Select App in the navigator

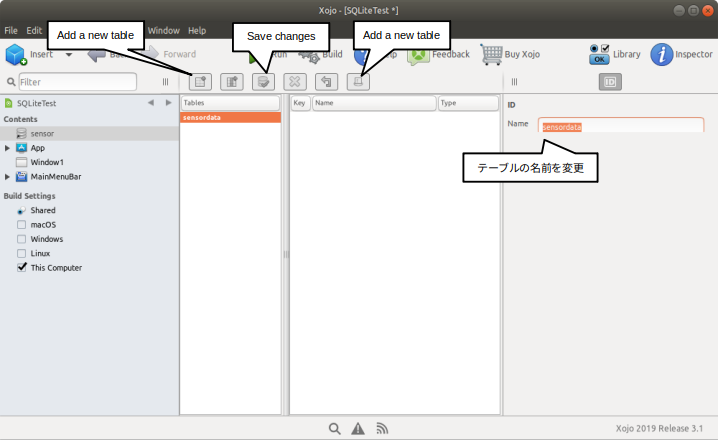click(x=38, y=148)
